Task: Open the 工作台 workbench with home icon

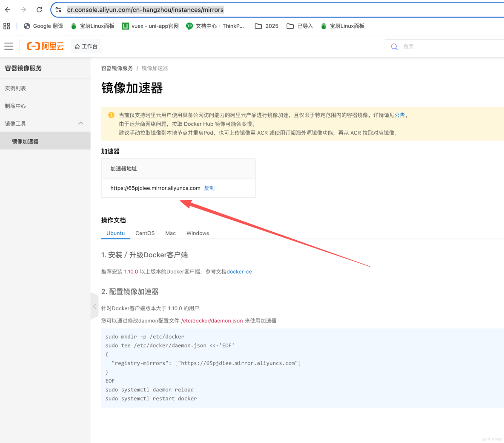Action: tap(86, 46)
